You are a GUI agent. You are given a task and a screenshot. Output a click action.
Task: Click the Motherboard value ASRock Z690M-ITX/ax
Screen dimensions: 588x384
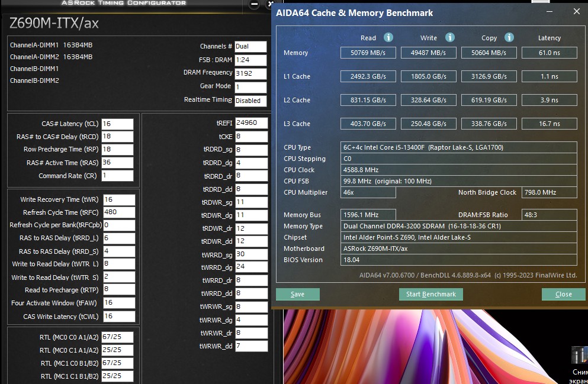coord(459,249)
